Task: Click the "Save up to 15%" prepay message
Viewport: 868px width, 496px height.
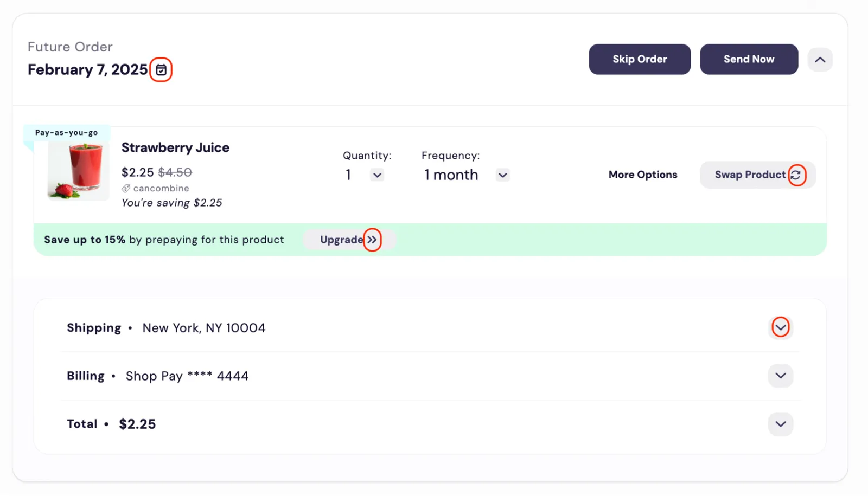Action: (164, 240)
